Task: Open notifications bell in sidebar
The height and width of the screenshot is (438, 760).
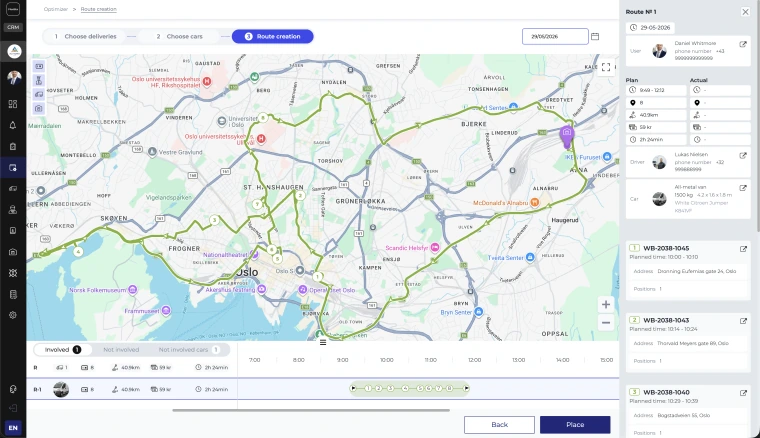Action: [13, 125]
